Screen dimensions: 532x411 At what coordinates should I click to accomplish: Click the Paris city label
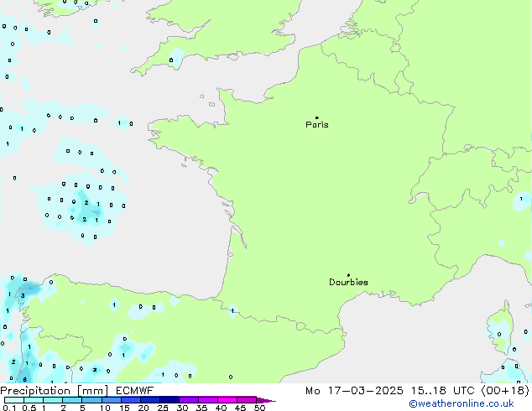point(317,125)
